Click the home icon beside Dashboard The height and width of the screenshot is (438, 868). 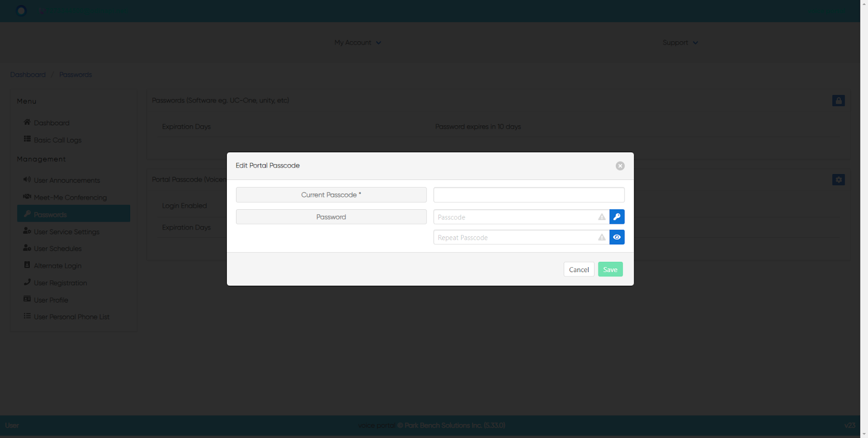pyautogui.click(x=27, y=122)
